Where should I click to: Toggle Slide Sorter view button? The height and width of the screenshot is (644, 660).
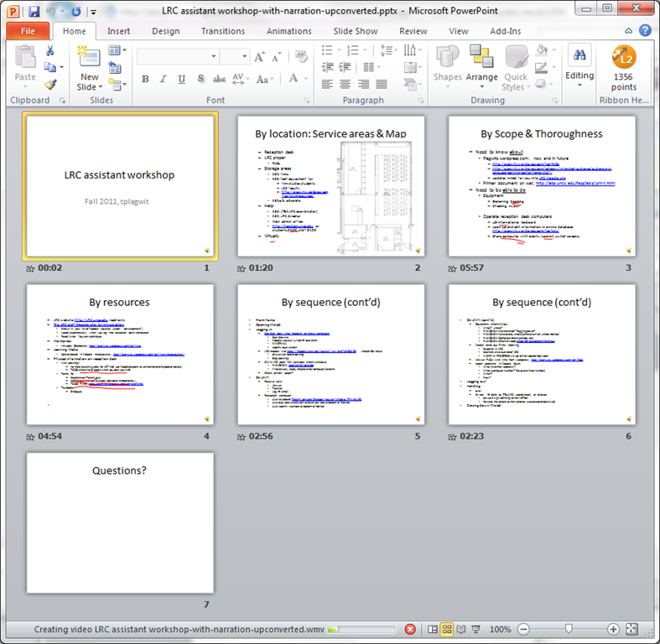(447, 629)
